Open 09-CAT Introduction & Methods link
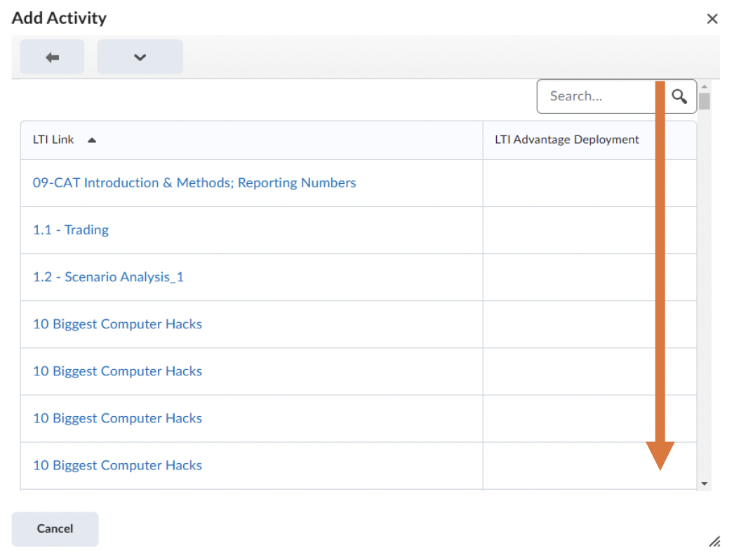 coord(194,183)
